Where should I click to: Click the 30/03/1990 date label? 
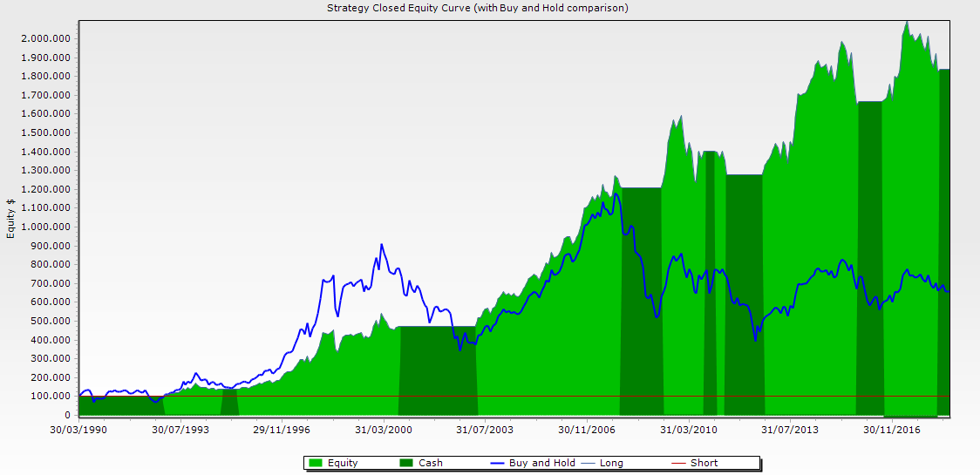click(x=78, y=429)
